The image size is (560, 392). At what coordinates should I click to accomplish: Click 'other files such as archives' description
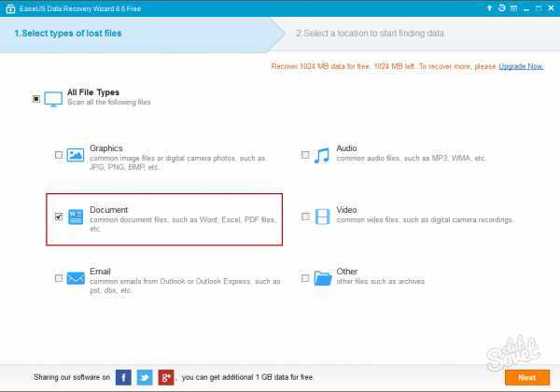(381, 281)
